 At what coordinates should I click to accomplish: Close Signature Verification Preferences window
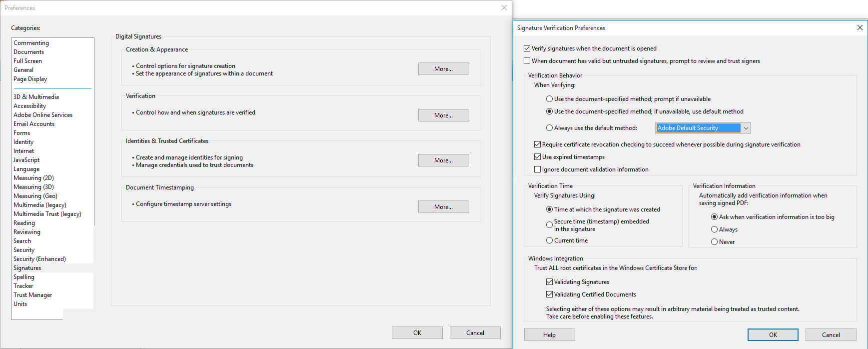point(860,27)
